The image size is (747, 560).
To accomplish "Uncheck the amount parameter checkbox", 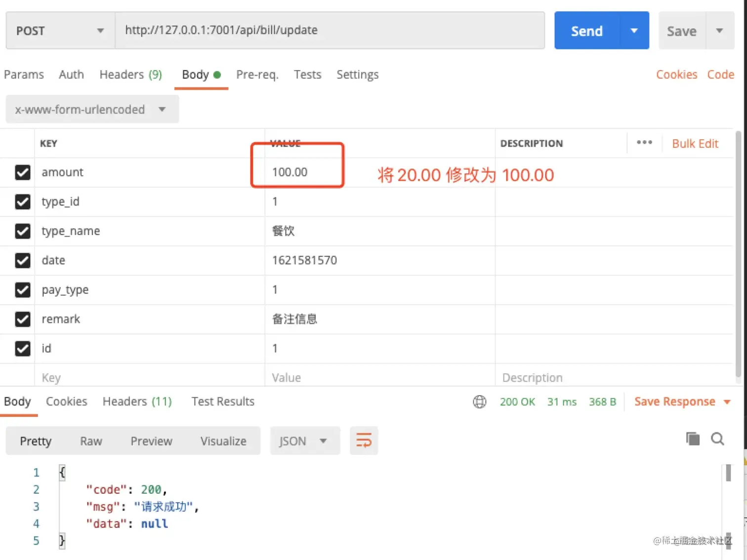I will (x=23, y=172).
